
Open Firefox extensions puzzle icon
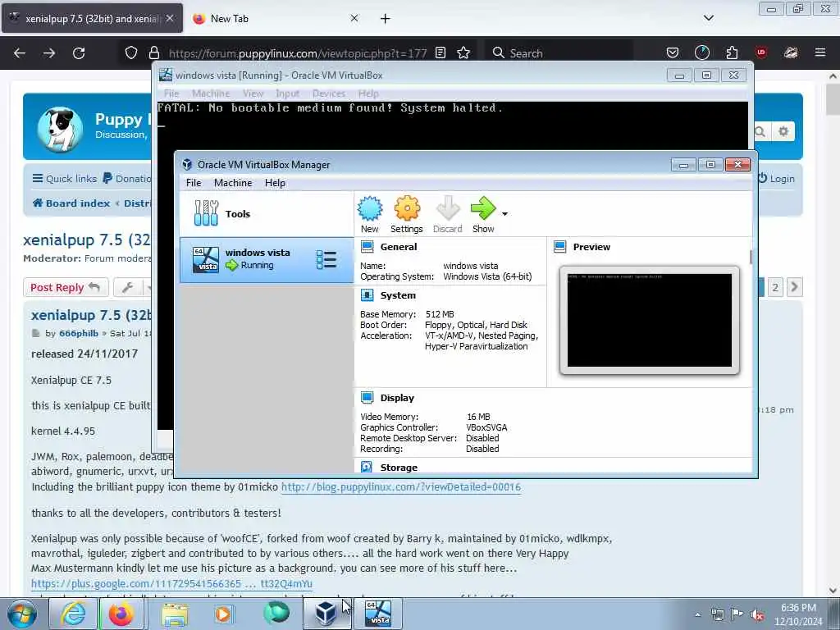pyautogui.click(x=732, y=53)
